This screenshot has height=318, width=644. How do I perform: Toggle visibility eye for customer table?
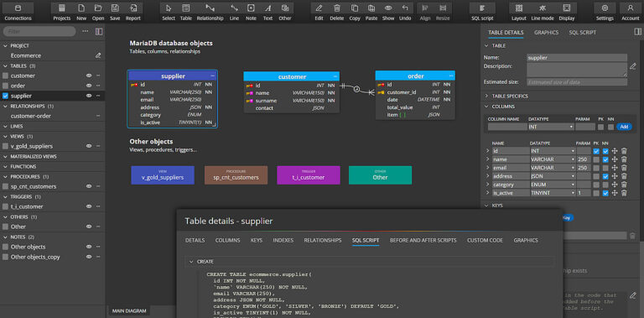pos(88,76)
